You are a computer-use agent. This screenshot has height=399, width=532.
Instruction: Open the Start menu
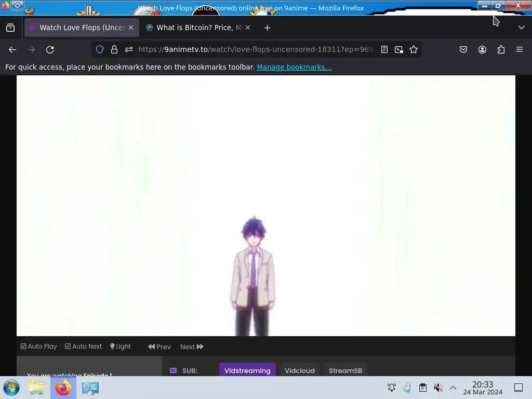click(11, 388)
